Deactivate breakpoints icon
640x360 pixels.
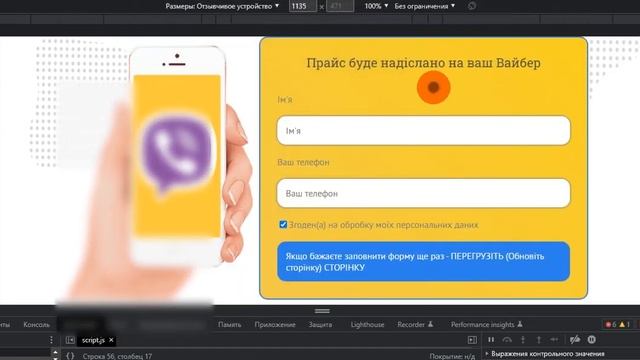(x=575, y=340)
